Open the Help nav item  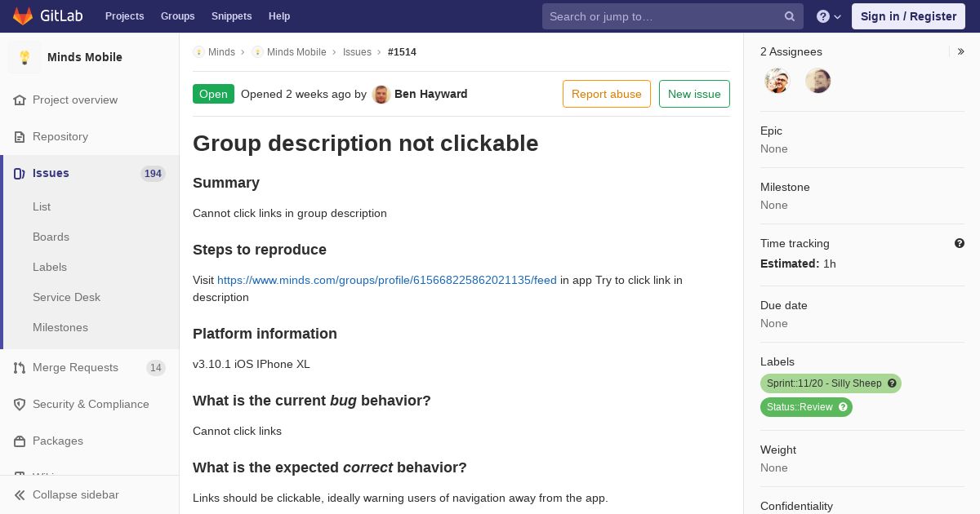[279, 16]
